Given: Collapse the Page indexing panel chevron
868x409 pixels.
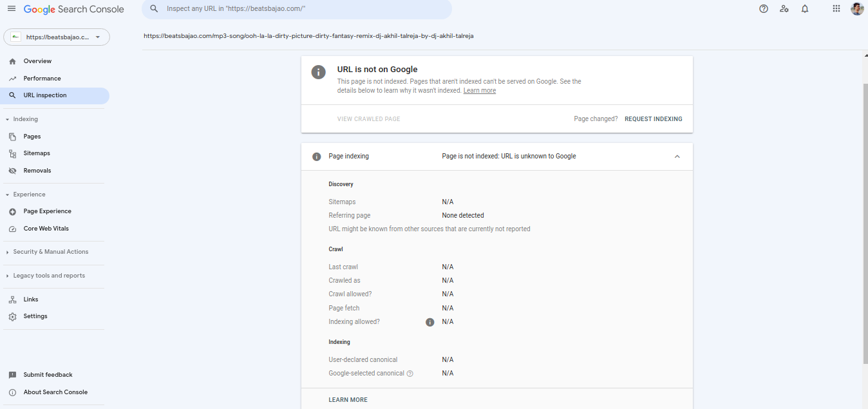Looking at the screenshot, I should tap(677, 157).
